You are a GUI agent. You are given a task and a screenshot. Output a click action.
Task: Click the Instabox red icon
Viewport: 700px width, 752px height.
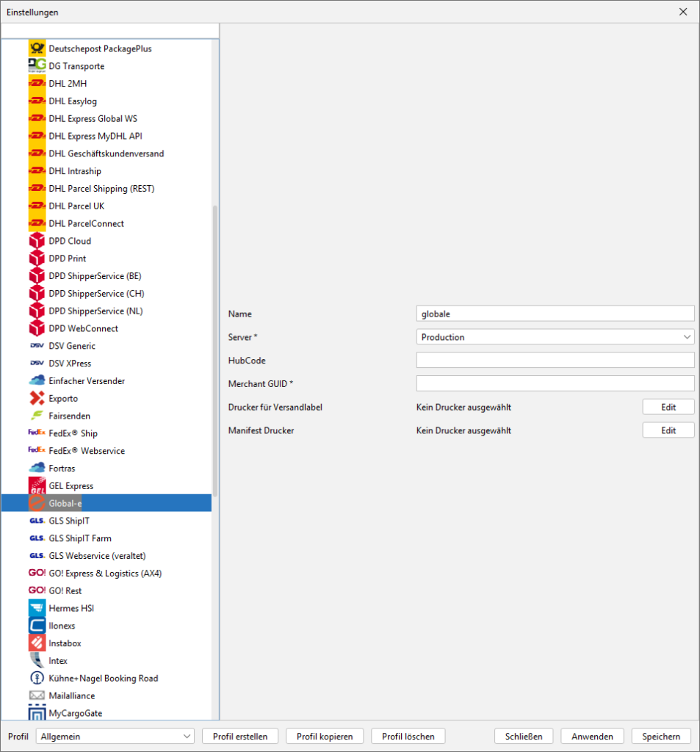[37, 643]
